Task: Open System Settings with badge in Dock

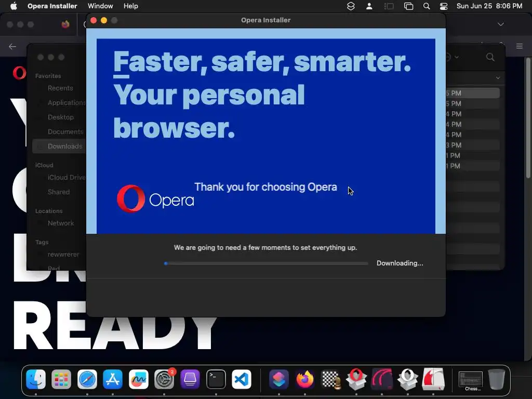Action: pyautogui.click(x=164, y=379)
